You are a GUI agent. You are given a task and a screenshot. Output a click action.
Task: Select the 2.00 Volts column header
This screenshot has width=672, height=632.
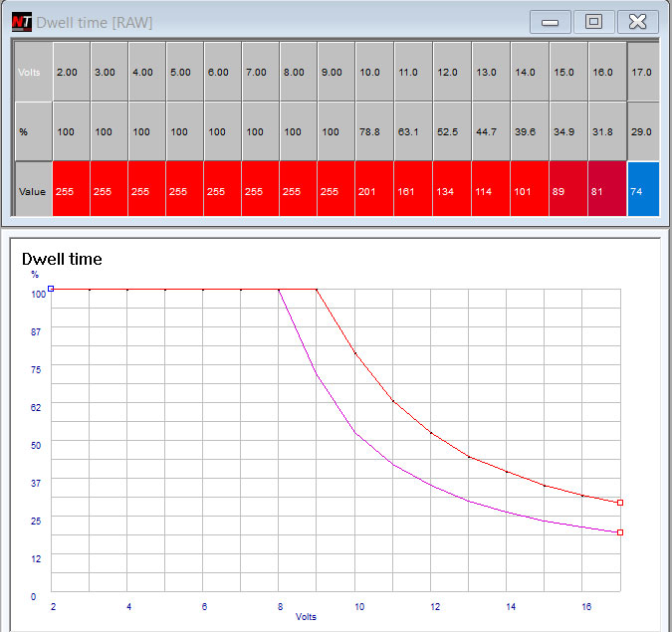click(x=72, y=72)
